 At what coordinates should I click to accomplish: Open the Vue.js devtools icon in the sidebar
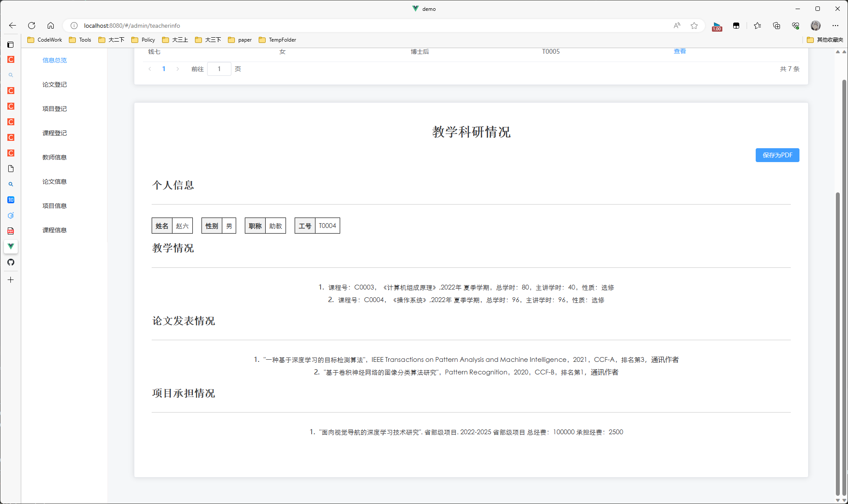(11, 247)
